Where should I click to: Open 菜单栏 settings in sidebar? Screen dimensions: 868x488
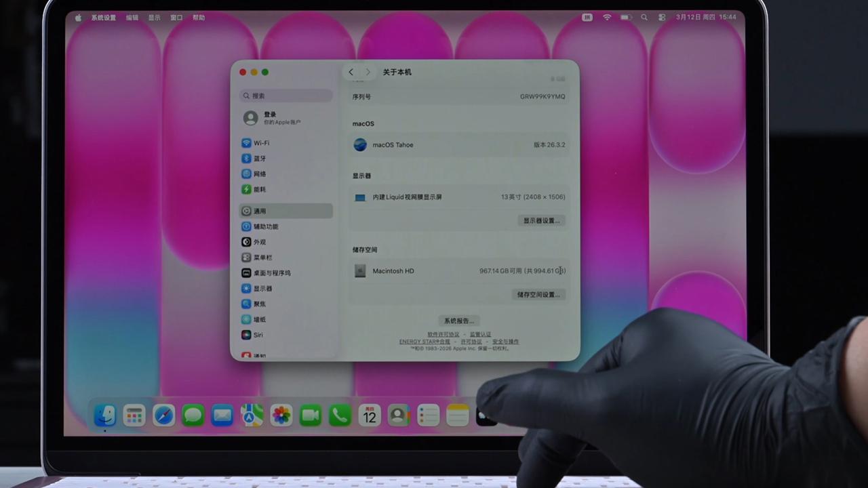(286, 258)
